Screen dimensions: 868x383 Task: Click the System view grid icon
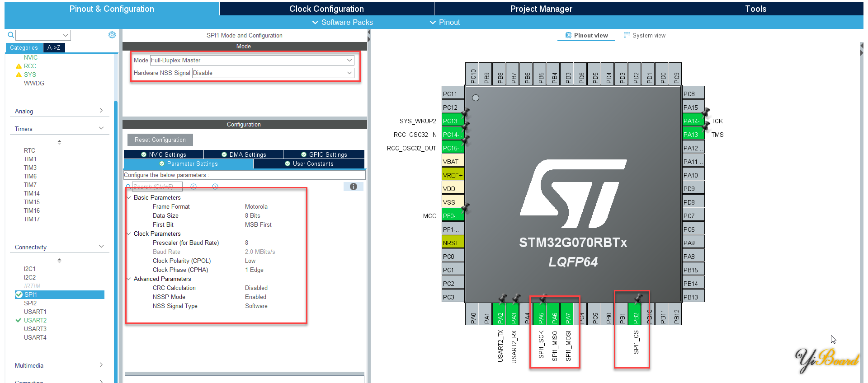[x=627, y=35]
